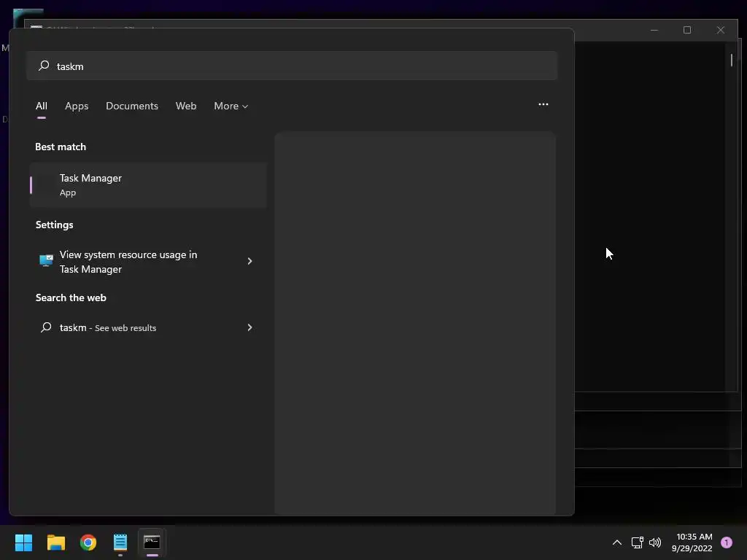The height and width of the screenshot is (560, 747).
Task: Close the background Command Prompt window
Action: pyautogui.click(x=720, y=30)
